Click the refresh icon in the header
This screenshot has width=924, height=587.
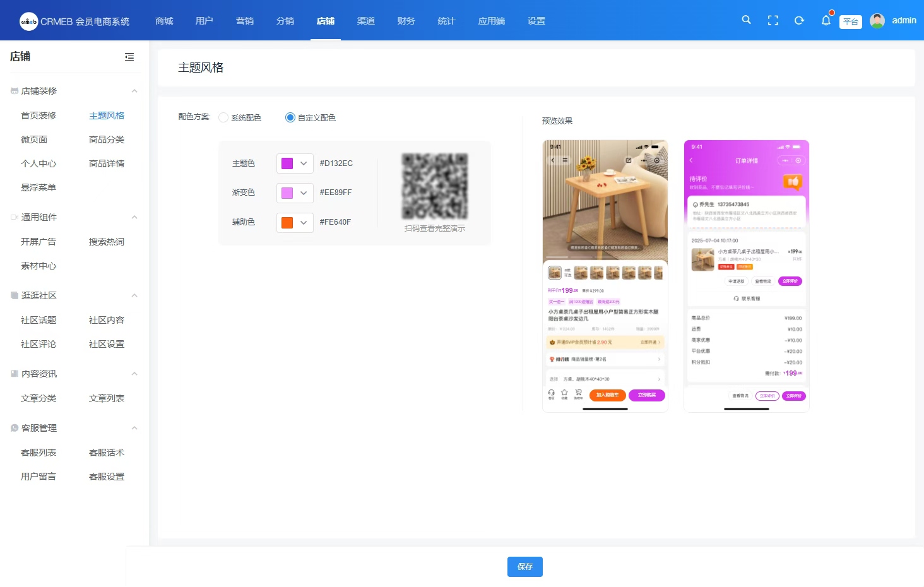point(799,21)
